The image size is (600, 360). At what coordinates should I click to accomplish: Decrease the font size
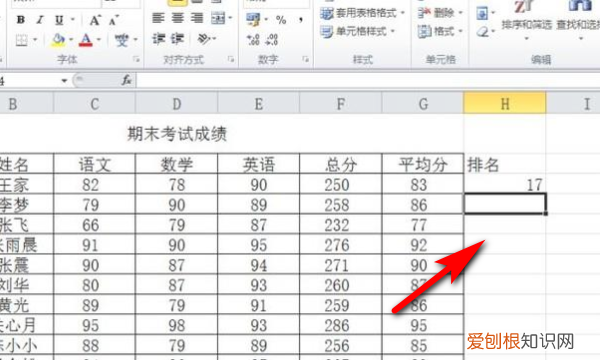click(113, 20)
